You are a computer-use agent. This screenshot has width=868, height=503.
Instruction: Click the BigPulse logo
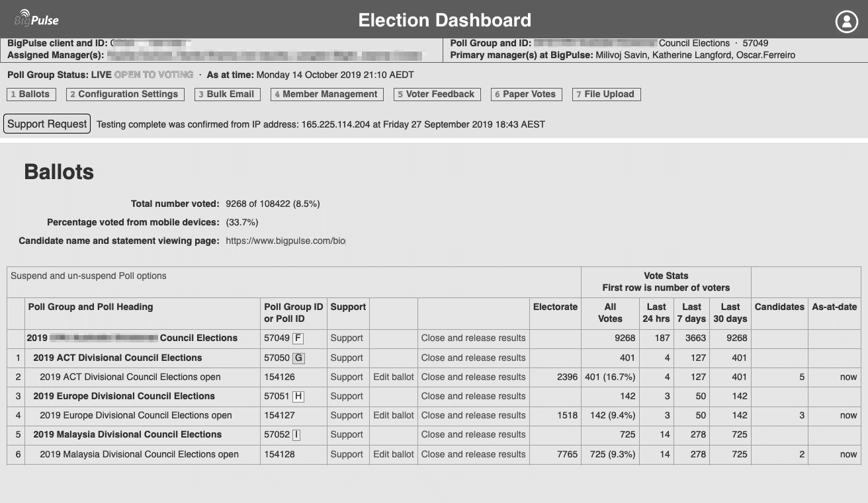(x=36, y=19)
